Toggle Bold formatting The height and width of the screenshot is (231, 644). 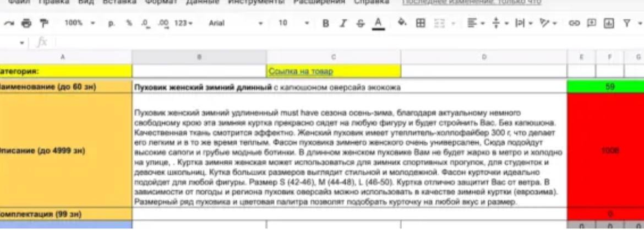coord(325,23)
